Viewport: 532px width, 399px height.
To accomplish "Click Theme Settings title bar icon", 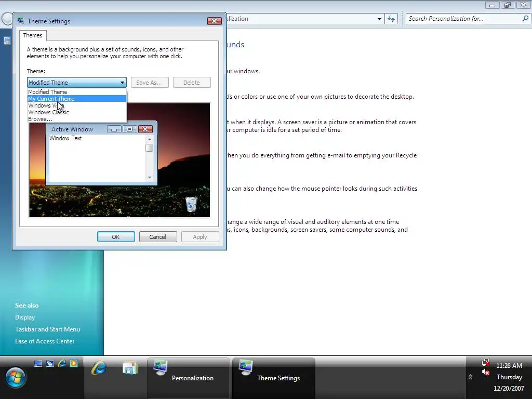I will pos(21,21).
